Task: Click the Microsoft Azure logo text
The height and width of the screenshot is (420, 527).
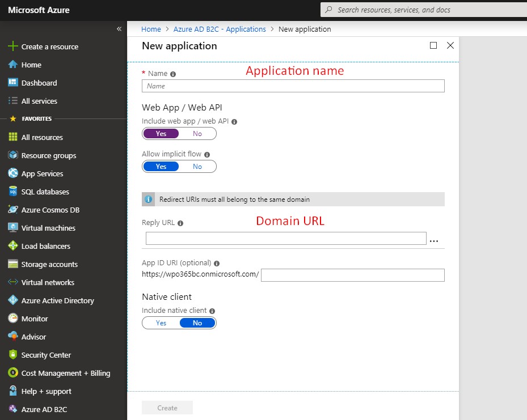Action: 39,10
